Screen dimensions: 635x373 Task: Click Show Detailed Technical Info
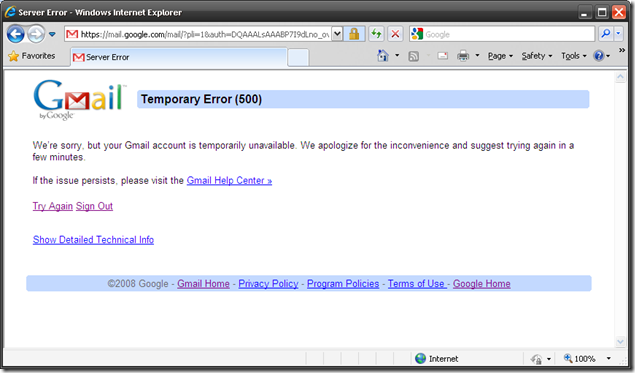pyautogui.click(x=93, y=240)
